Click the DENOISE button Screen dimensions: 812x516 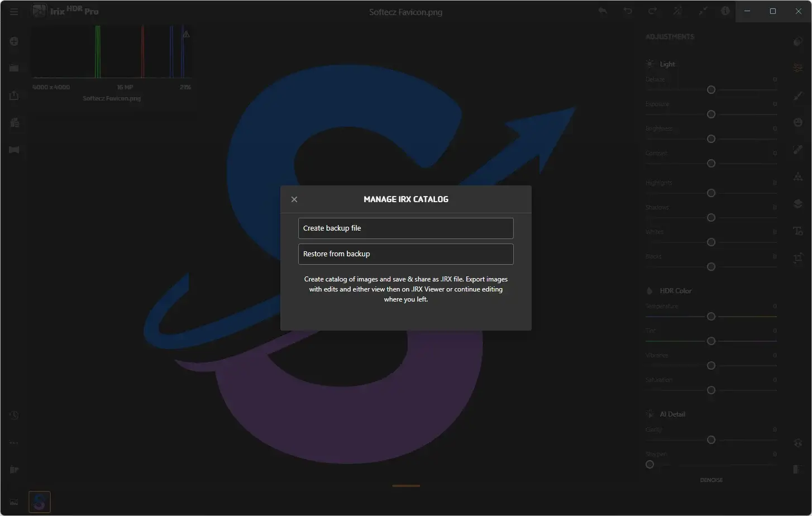coord(711,480)
